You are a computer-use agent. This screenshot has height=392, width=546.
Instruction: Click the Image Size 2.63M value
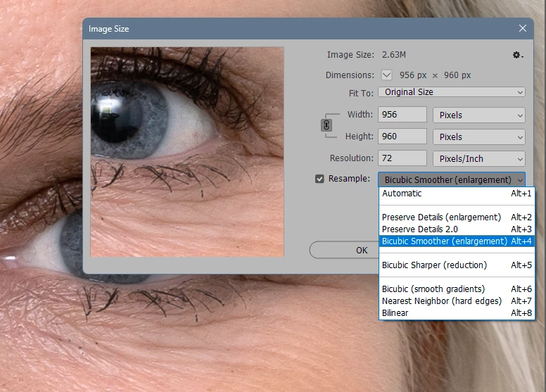click(394, 55)
